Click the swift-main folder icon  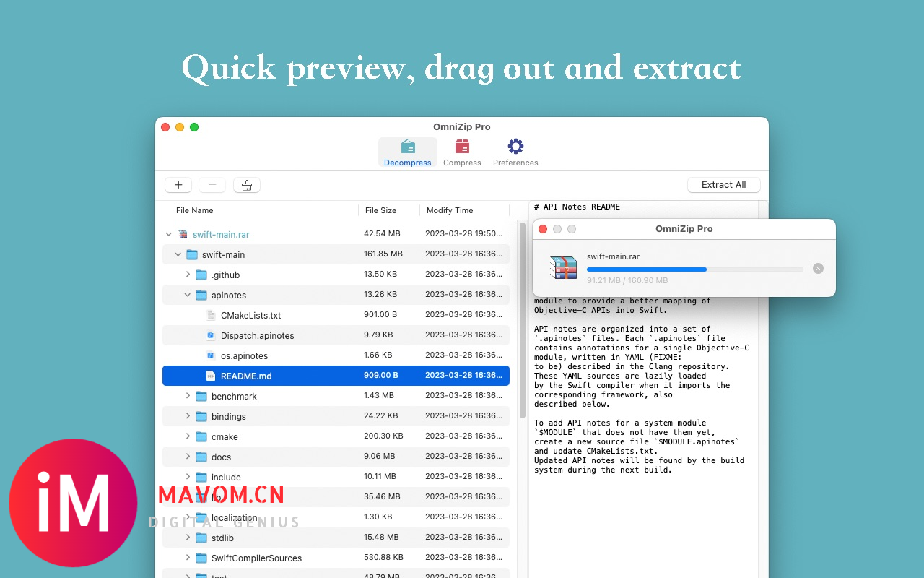tap(192, 254)
